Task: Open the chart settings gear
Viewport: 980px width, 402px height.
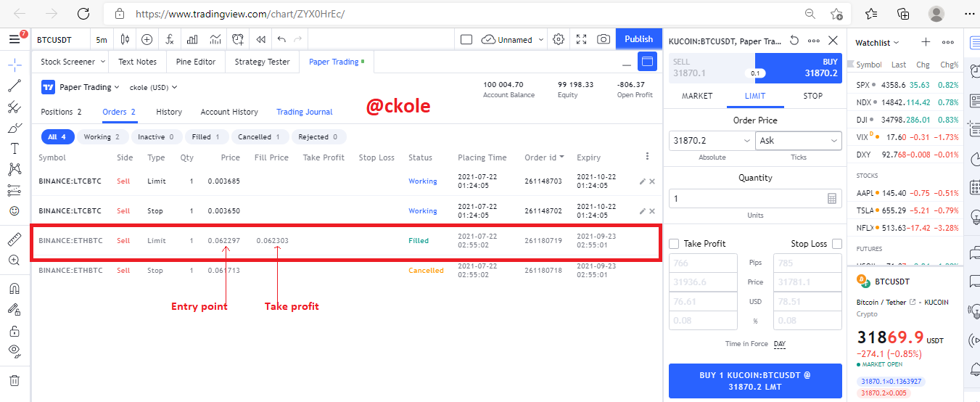Action: click(558, 39)
